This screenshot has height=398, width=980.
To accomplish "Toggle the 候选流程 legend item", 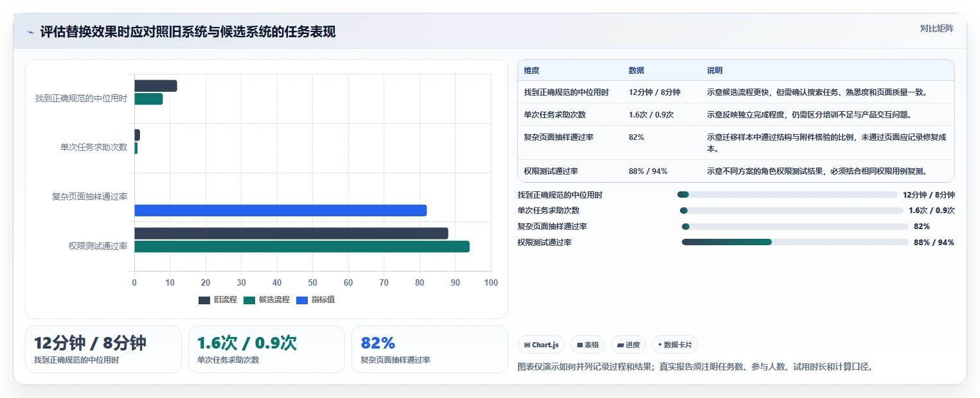I will 267,300.
